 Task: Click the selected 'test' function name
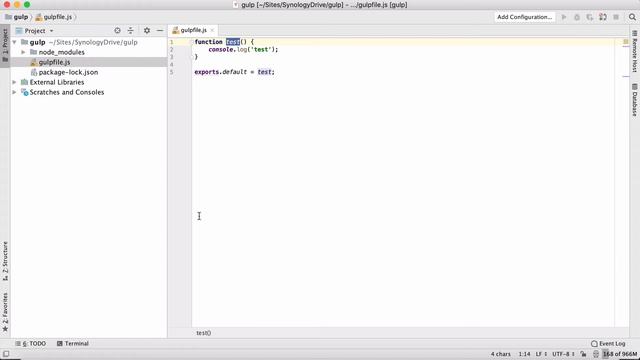coord(233,42)
